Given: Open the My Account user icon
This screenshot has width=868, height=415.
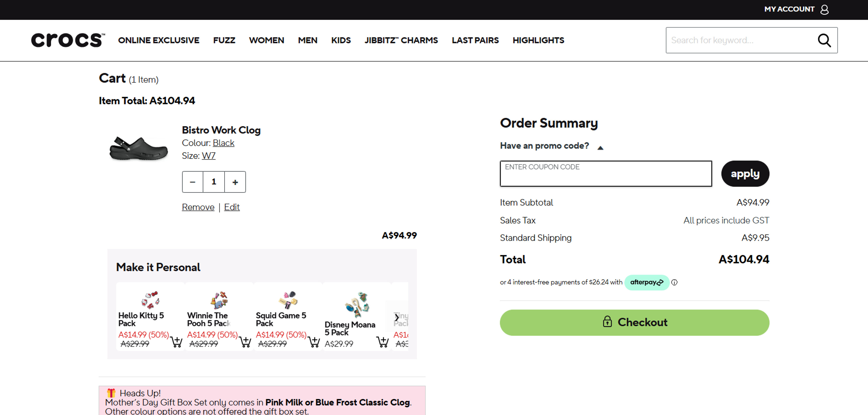Looking at the screenshot, I should tap(824, 9).
